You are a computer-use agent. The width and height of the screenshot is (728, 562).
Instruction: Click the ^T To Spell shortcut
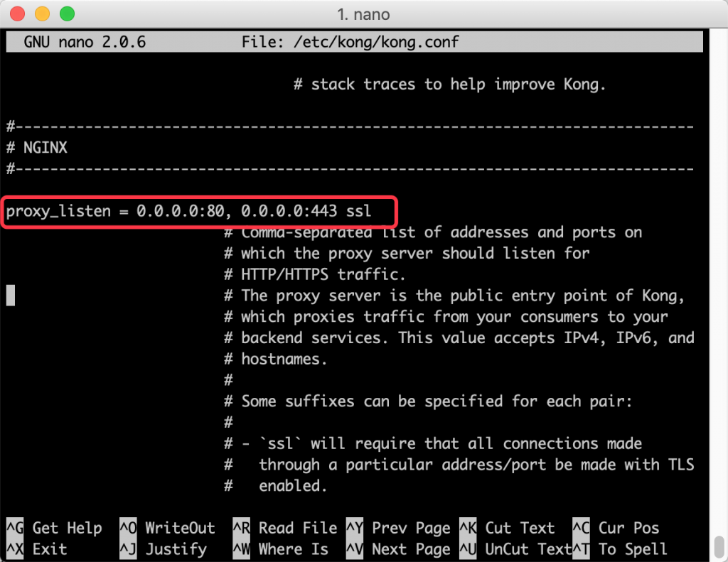tap(620, 549)
